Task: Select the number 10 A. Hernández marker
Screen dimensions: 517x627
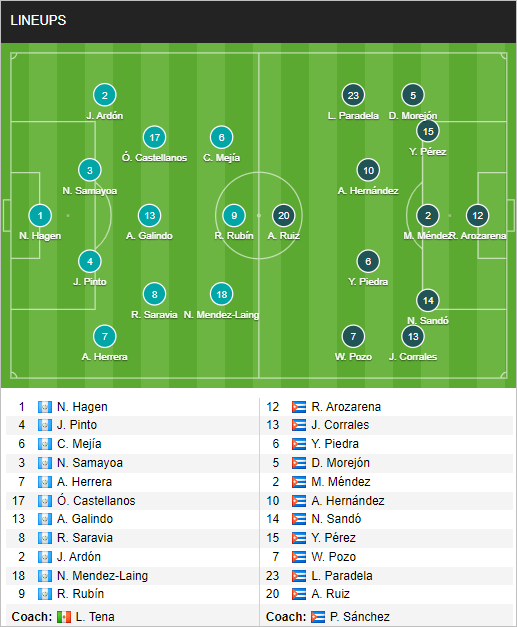Action: point(368,170)
